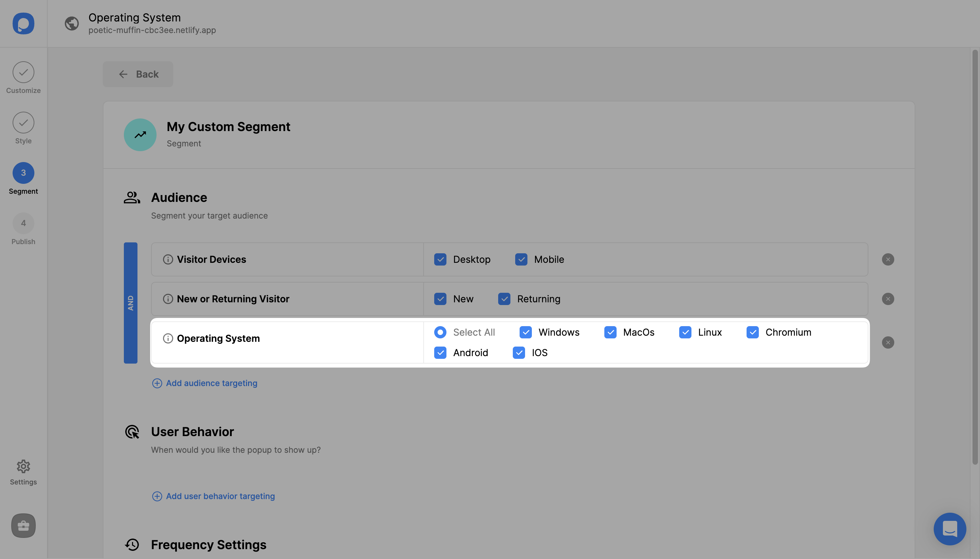Image resolution: width=980 pixels, height=559 pixels.
Task: Remove the Operating System targeting rule
Action: (887, 342)
